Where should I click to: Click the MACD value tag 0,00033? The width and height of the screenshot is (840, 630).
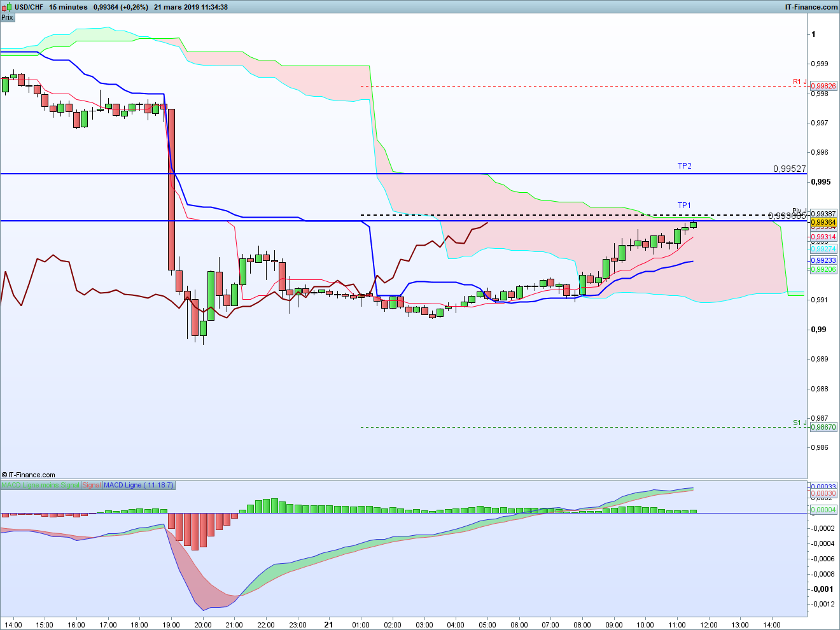coord(823,487)
